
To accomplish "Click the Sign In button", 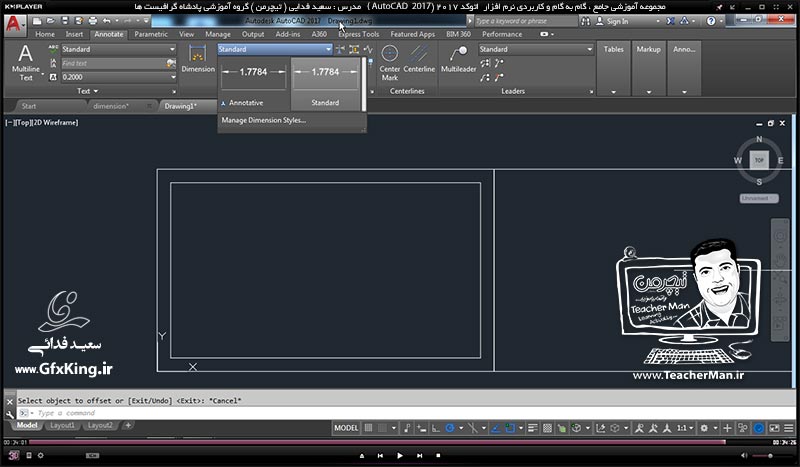I will 612,21.
